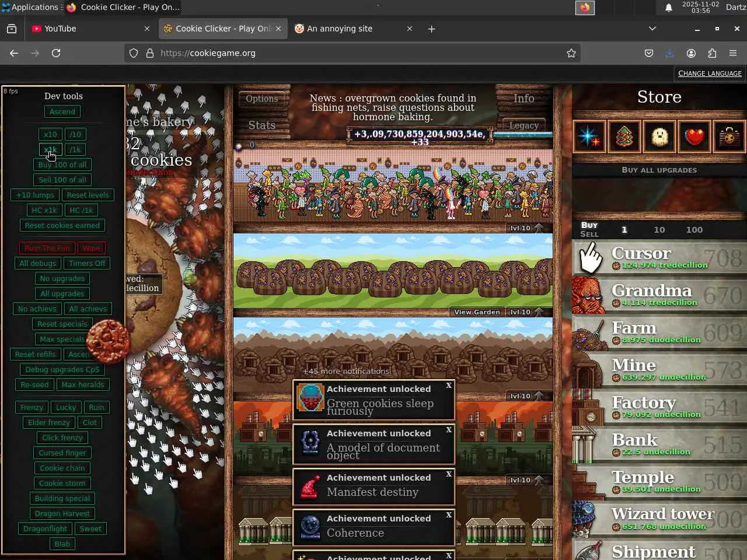Click the Ascend button in Dev tools
This screenshot has width=747, height=560.
point(62,111)
